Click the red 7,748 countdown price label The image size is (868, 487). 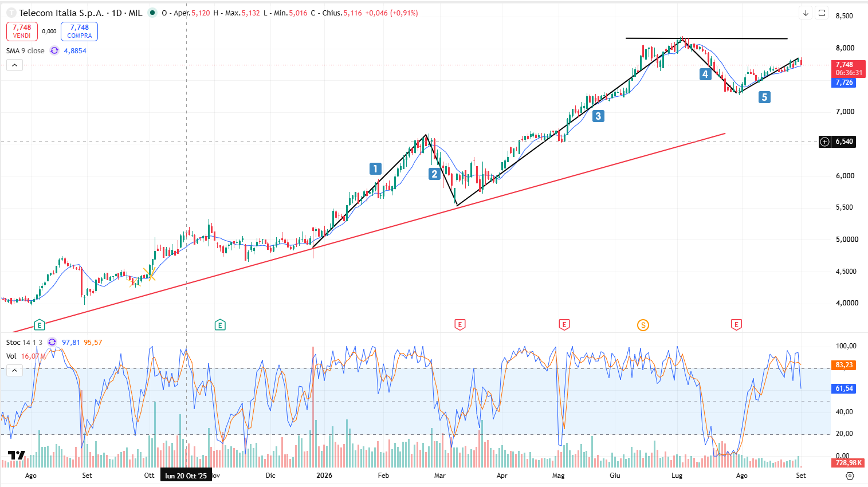[x=849, y=69]
